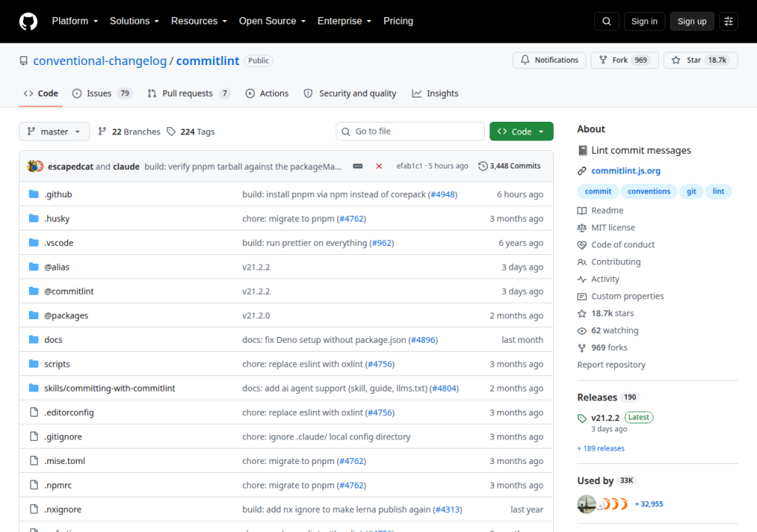757x532 pixels.
Task: Switch to the Actions tab
Action: [267, 93]
